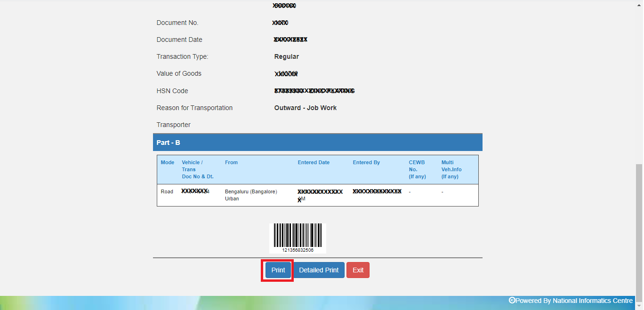Click the red Exit button
644x310 pixels.
(x=358, y=270)
